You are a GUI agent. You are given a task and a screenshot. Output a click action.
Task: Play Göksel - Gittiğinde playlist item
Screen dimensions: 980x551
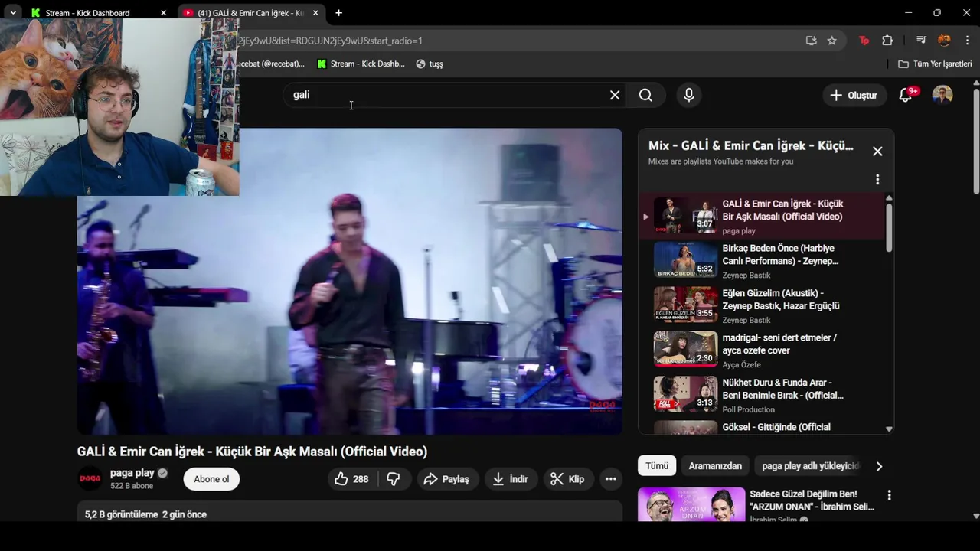point(763,427)
